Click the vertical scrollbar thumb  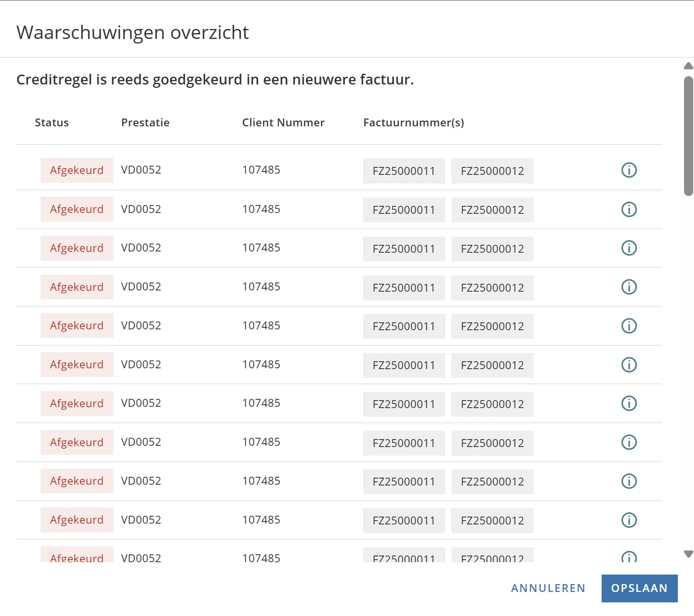pos(688,136)
